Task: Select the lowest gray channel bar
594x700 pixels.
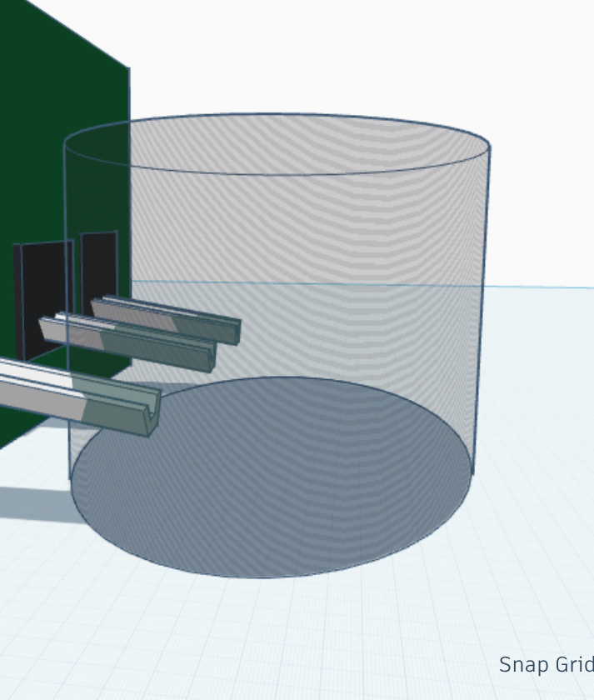Action: [80, 397]
